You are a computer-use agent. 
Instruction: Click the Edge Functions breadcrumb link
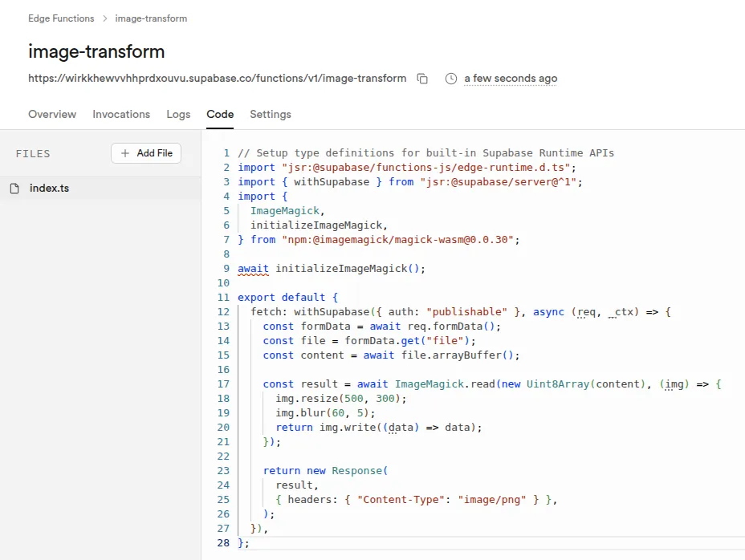(61, 18)
